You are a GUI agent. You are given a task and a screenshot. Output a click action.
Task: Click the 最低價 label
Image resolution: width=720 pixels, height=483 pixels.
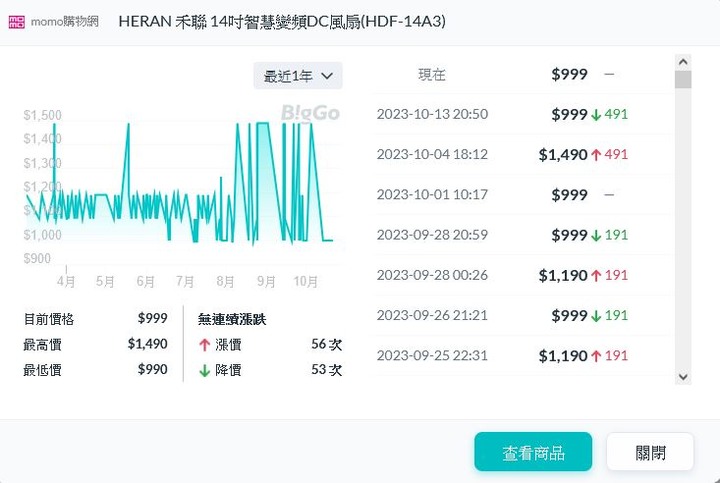pyautogui.click(x=42, y=370)
